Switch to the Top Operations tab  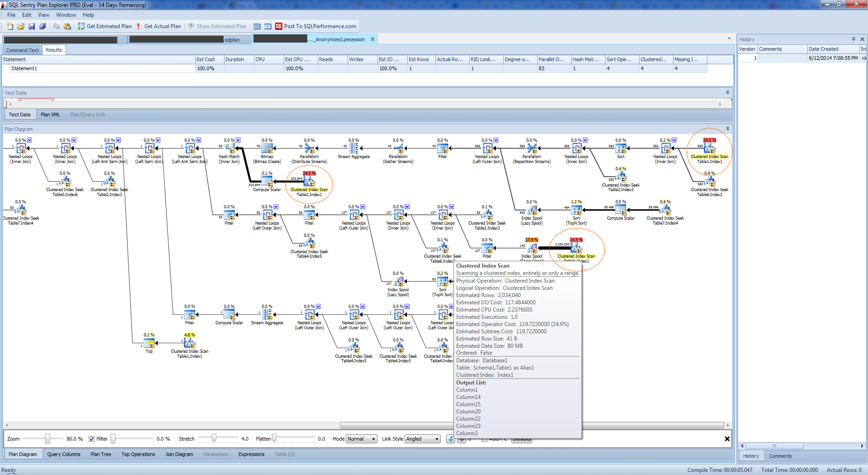coord(138,454)
